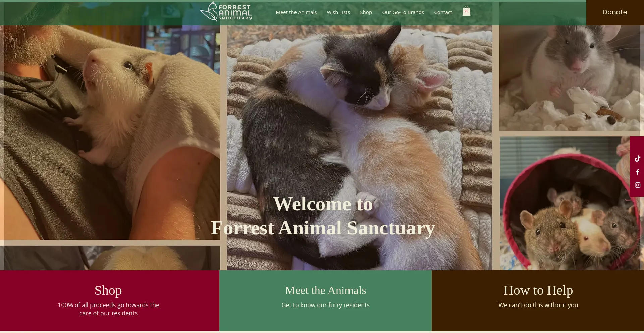
Task: Open the Contact page link
Action: (443, 12)
